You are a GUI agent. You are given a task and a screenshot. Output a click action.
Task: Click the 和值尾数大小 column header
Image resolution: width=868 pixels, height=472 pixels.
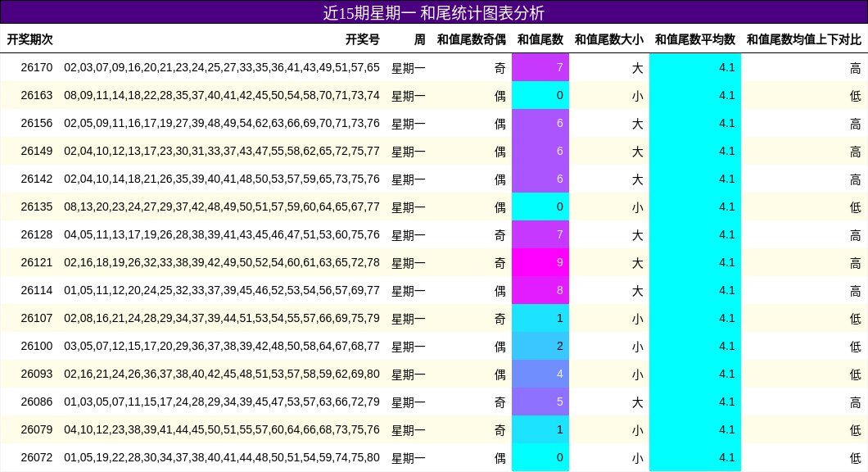click(609, 39)
